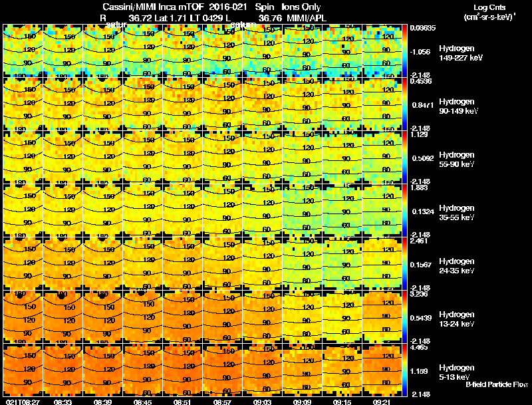The image size is (532, 405).
Task: Click the 'Log Cnts' colorbar heading
Action: [489, 7]
